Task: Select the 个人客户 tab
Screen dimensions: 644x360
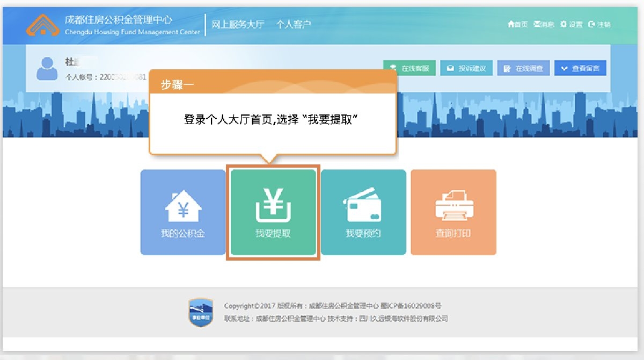Action: (293, 24)
